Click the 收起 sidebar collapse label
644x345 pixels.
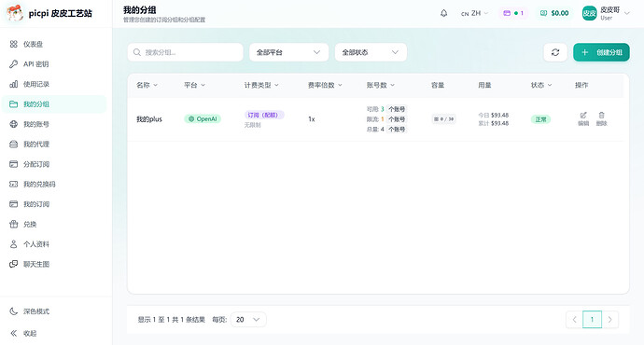30,333
